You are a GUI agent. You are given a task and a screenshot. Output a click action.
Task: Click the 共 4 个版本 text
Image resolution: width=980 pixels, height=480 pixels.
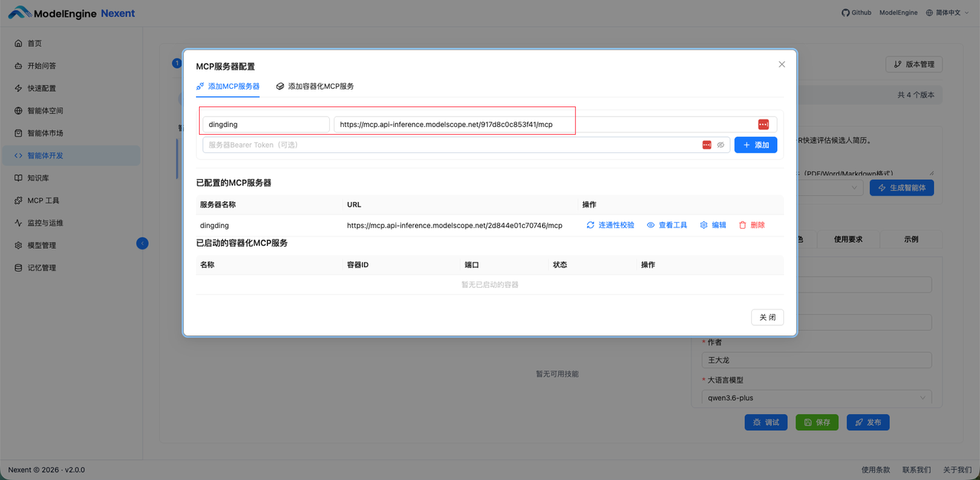point(915,96)
